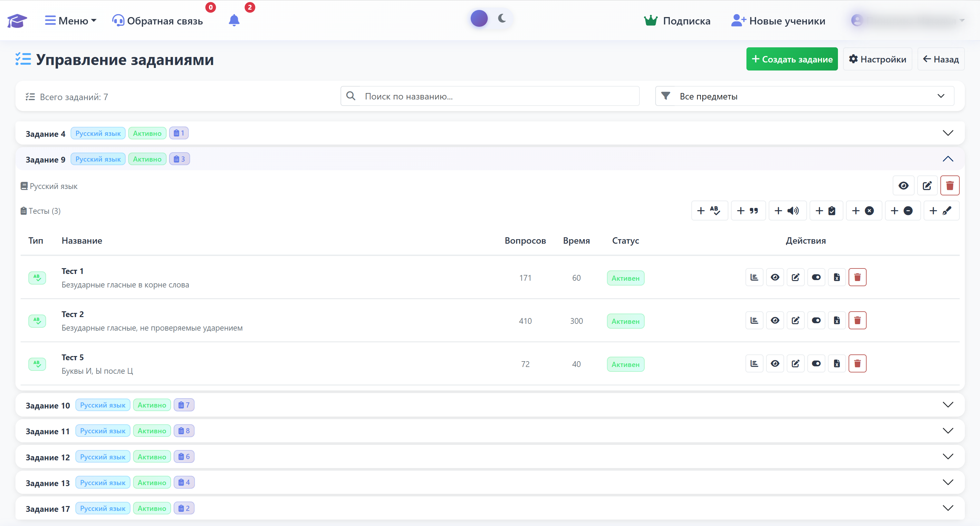Toggle active status of Тест 1

click(816, 277)
